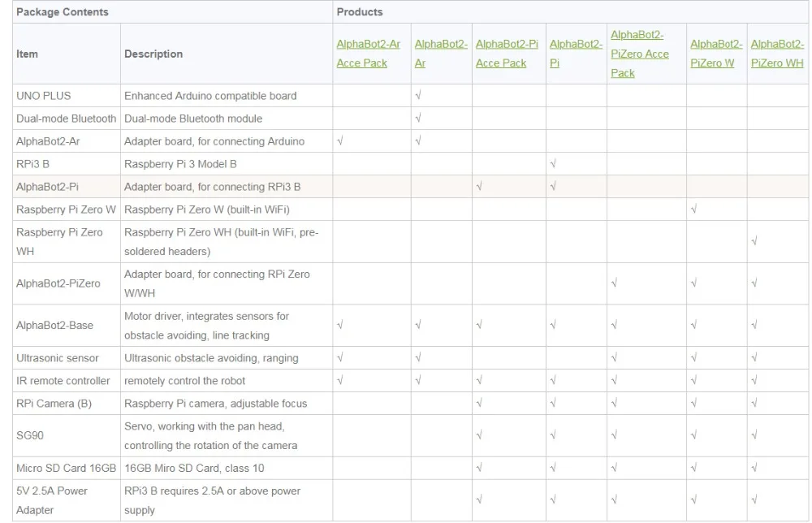Select the 'IR remote controller' item cell
This screenshot has height=523, width=812.
coord(67,381)
